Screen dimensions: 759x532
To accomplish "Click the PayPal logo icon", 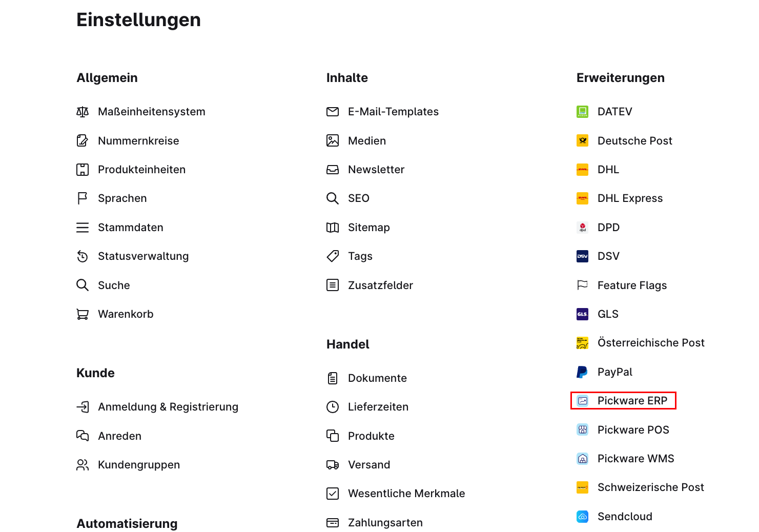I will point(582,372).
